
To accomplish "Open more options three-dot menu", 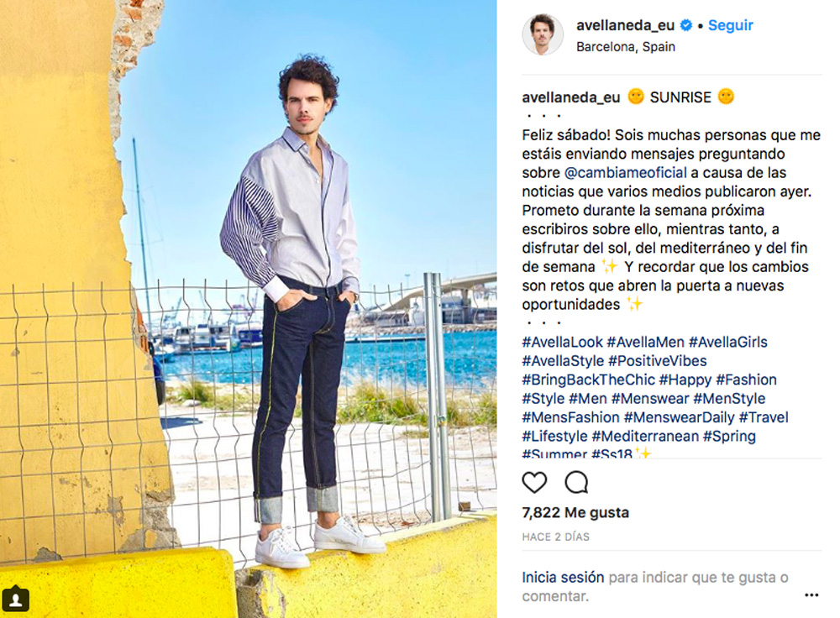I will coord(811,595).
